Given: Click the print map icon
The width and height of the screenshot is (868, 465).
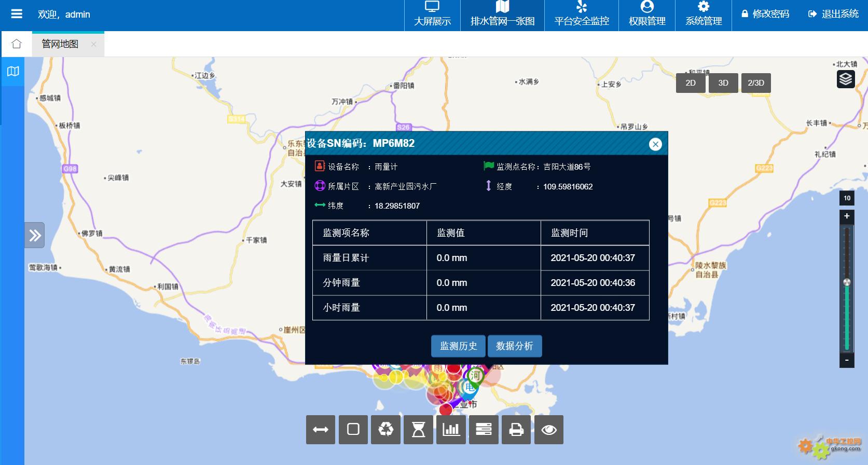Looking at the screenshot, I should 516,430.
